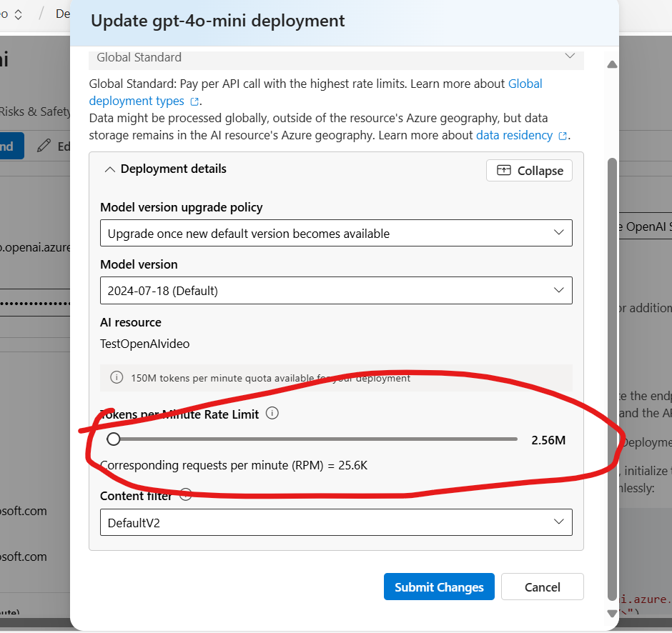The height and width of the screenshot is (633, 672).
Task: Click the 150M tokens per minute quota message
Action: coord(270,378)
